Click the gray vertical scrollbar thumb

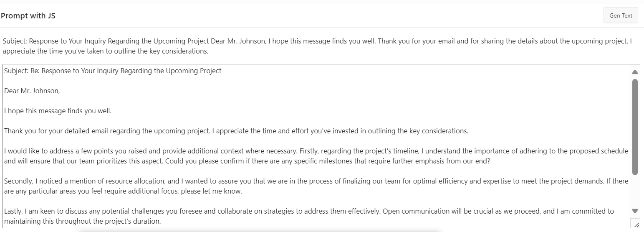(x=635, y=125)
